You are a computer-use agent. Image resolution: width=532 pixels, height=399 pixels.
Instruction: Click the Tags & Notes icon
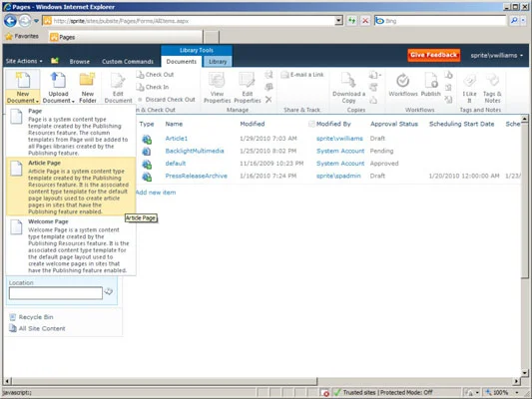pyautogui.click(x=492, y=81)
